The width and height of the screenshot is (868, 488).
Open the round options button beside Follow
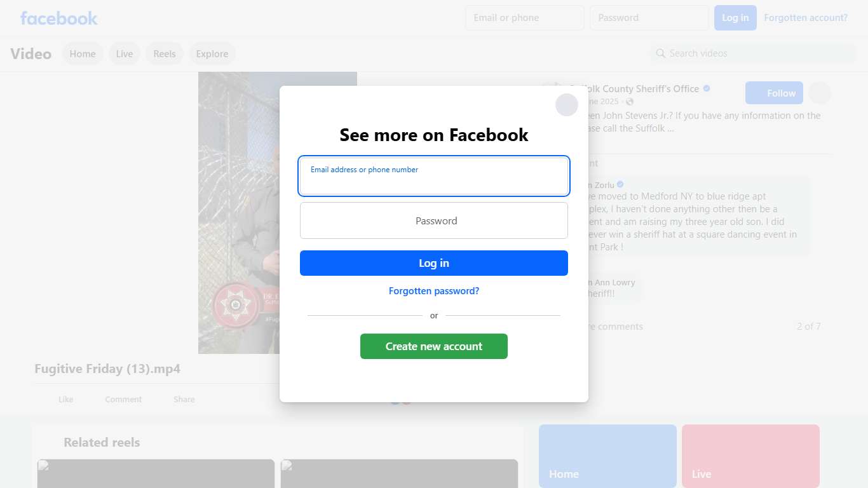pos(820,93)
